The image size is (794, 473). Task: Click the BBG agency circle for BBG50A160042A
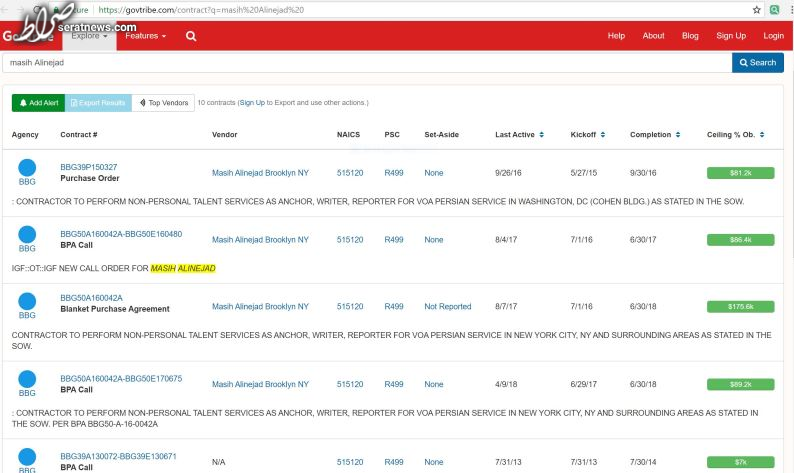point(27,301)
